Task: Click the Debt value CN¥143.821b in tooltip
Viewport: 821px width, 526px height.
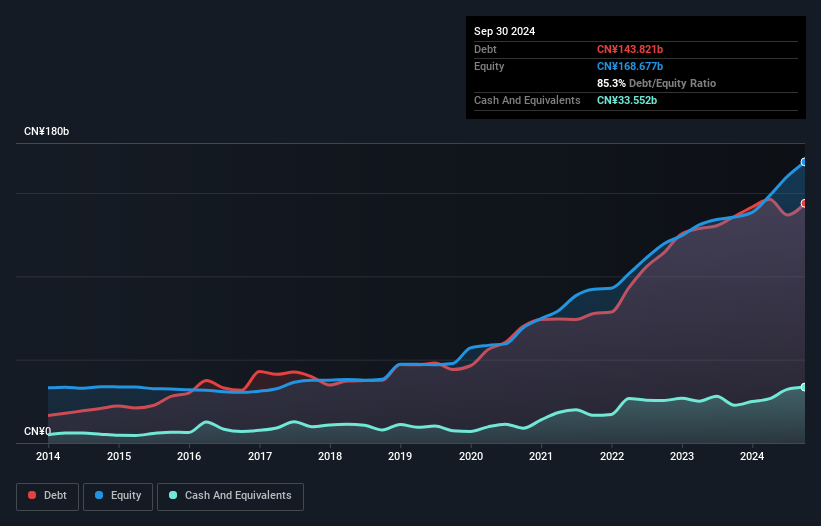Action: coord(630,49)
